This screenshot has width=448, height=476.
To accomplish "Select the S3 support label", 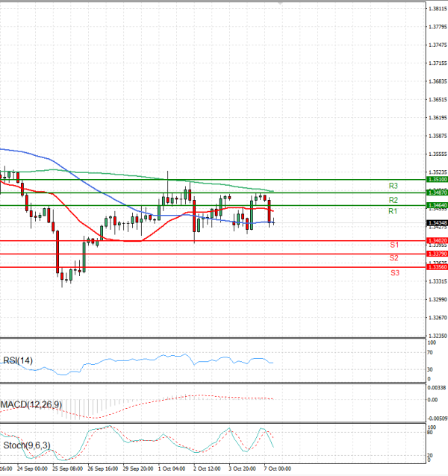I will pos(393,273).
